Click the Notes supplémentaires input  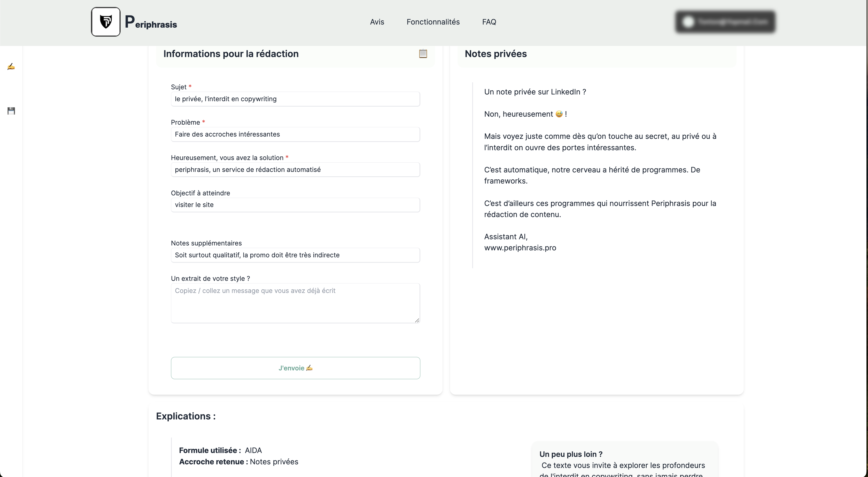click(295, 255)
